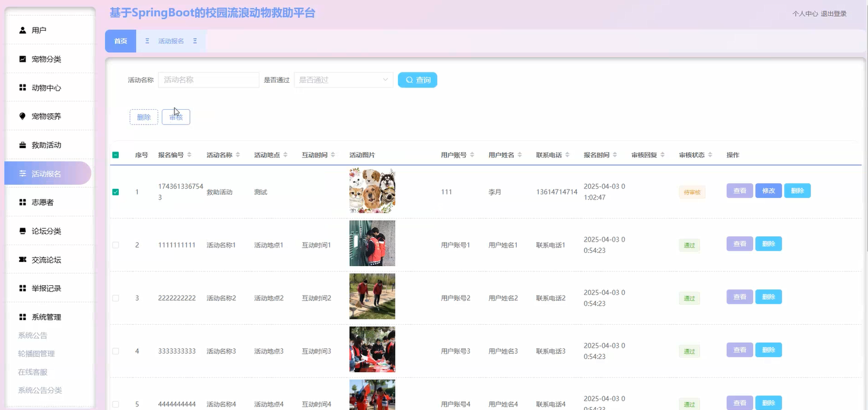Select the 交流论坛 icon
The image size is (868, 410).
22,259
